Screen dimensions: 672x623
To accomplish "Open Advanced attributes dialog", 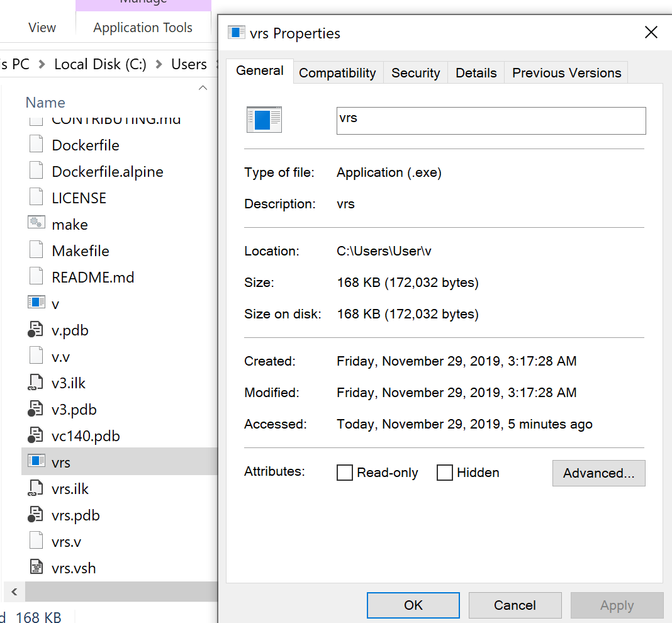I will click(x=599, y=473).
